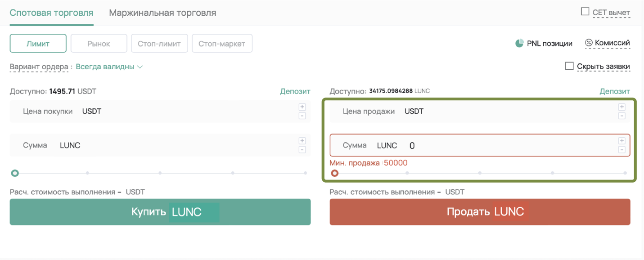
Task: Click the green buy slider handle
Action: [15, 173]
